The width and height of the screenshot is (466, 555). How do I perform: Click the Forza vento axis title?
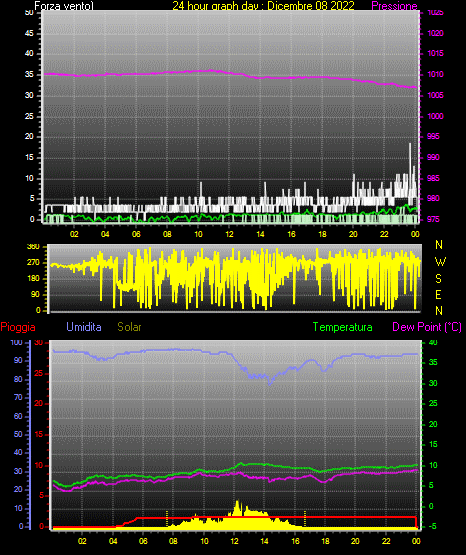tap(64, 6)
